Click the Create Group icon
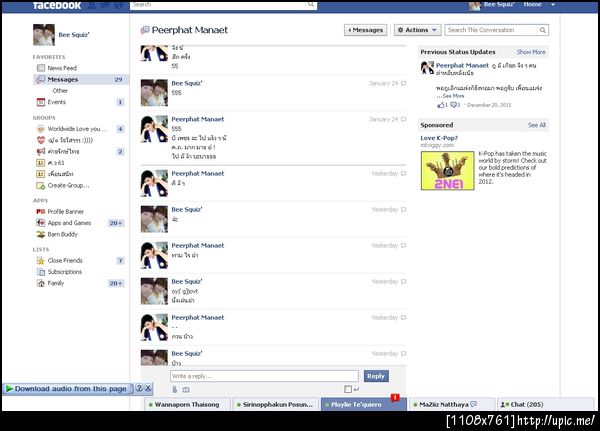 pyautogui.click(x=41, y=186)
